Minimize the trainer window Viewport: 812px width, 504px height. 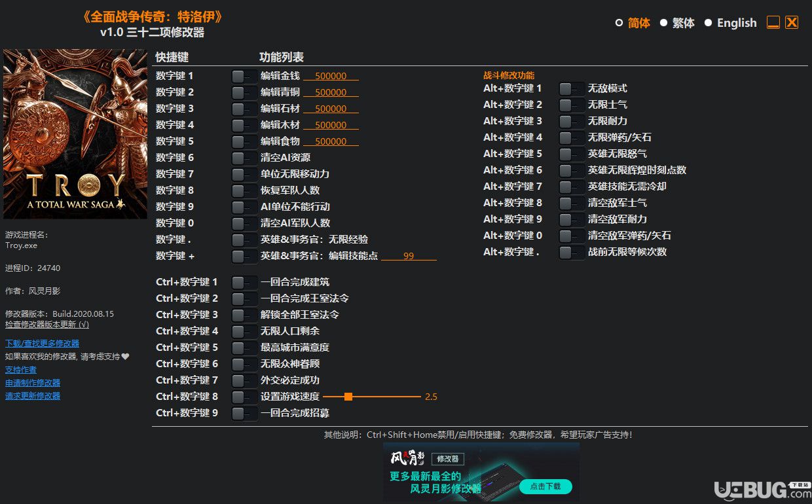pos(773,23)
